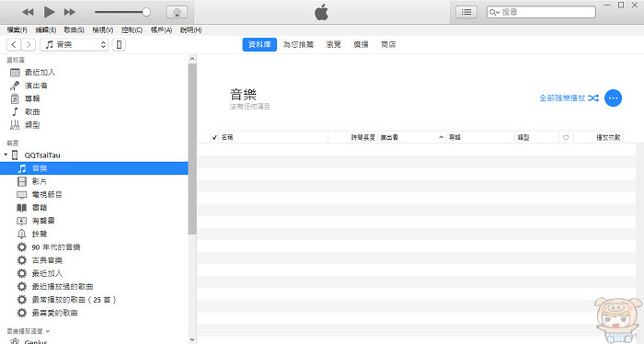Click the sidebar scroll down arrow
This screenshot has height=344, width=644.
click(192, 339)
